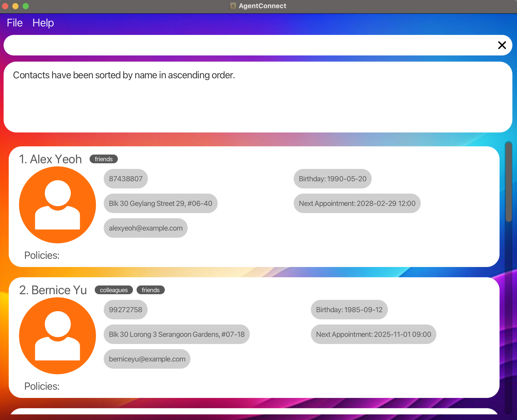Open the Help menu
517x420 pixels.
[43, 23]
